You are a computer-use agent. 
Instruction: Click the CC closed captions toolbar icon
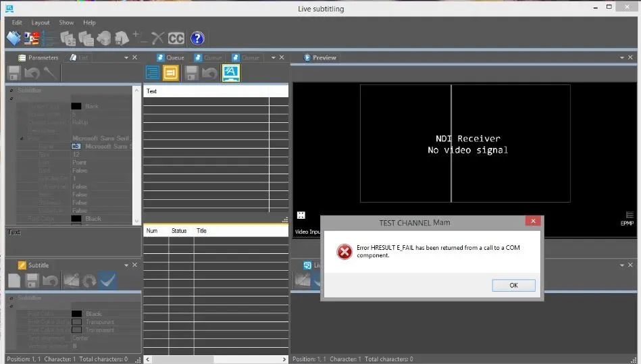tap(176, 38)
